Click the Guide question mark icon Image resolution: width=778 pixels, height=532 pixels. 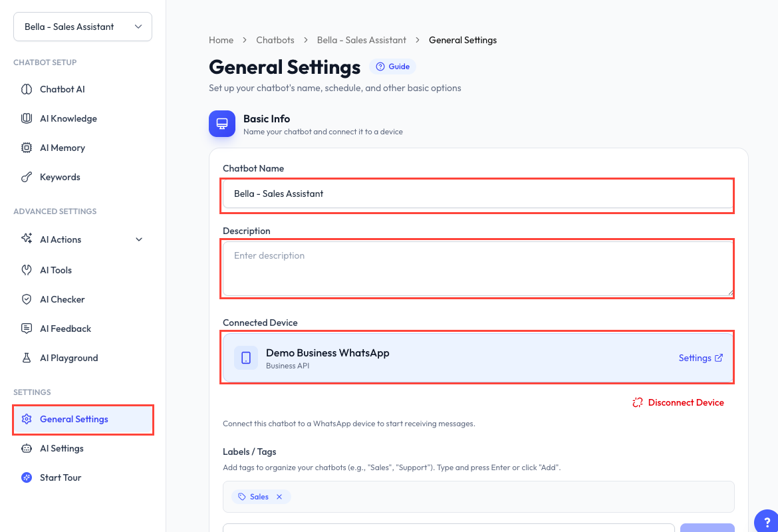[x=380, y=66]
